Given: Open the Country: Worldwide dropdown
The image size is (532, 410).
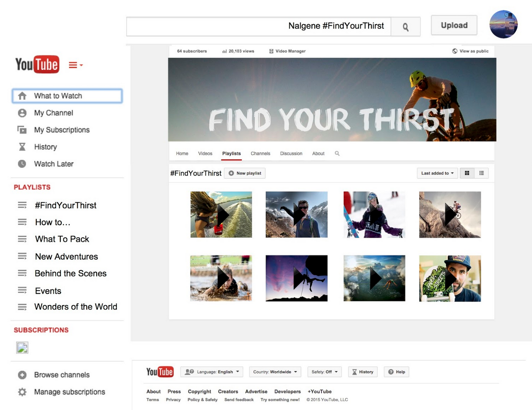Looking at the screenshot, I should [275, 372].
